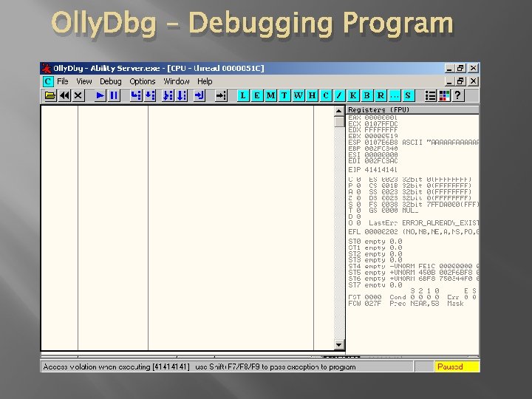Click the Execute till return icon
This screenshot has width=532, height=399.
pyautogui.click(x=199, y=95)
